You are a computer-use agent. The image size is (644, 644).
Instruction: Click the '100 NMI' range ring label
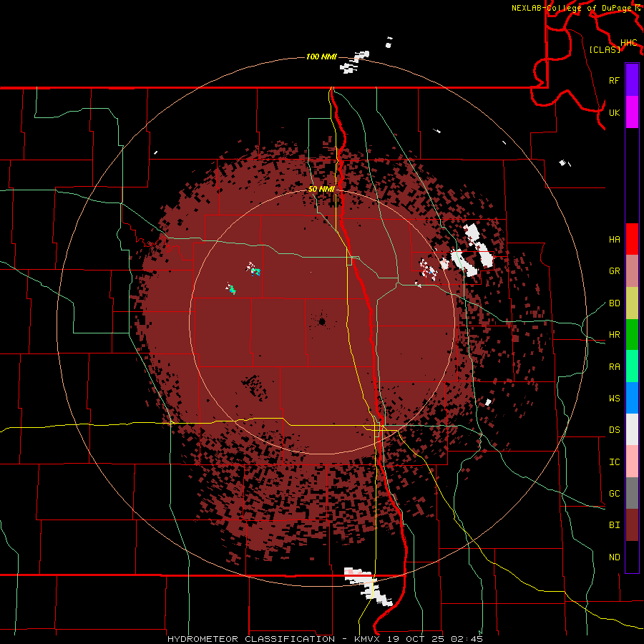321,57
